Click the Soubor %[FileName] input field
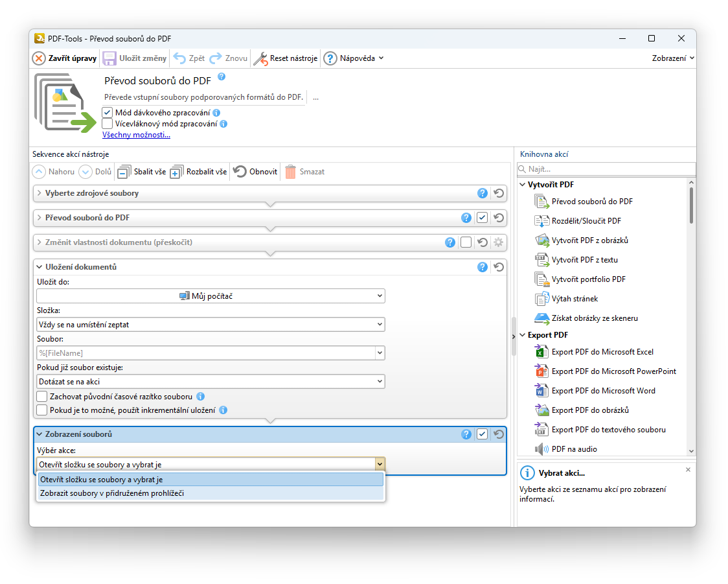Image resolution: width=728 pixels, height=584 pixels. click(x=206, y=353)
